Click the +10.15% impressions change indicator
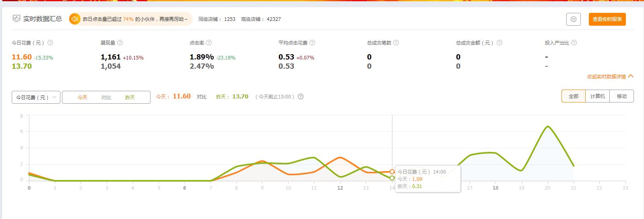The width and height of the screenshot is (644, 219). (133, 58)
